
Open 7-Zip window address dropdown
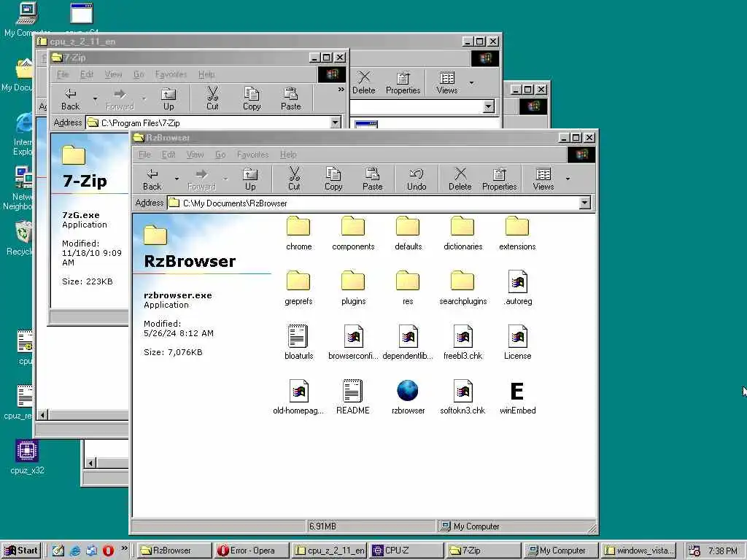(336, 122)
